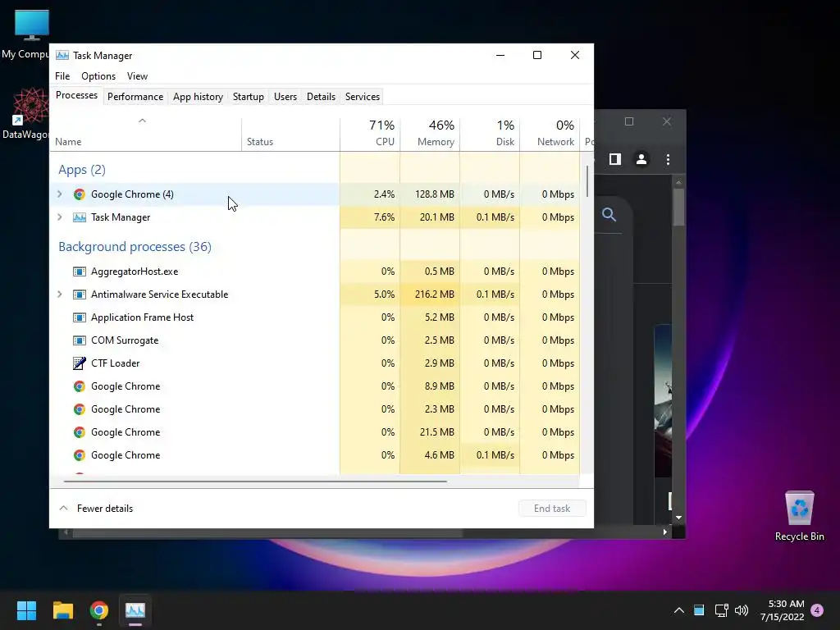Select the Apps (2) group header

pyautogui.click(x=82, y=170)
